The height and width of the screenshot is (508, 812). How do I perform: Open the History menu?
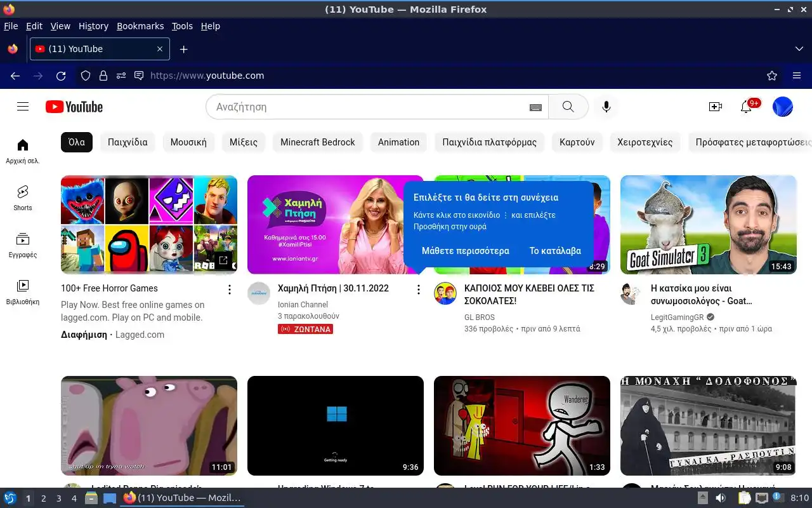pyautogui.click(x=93, y=26)
